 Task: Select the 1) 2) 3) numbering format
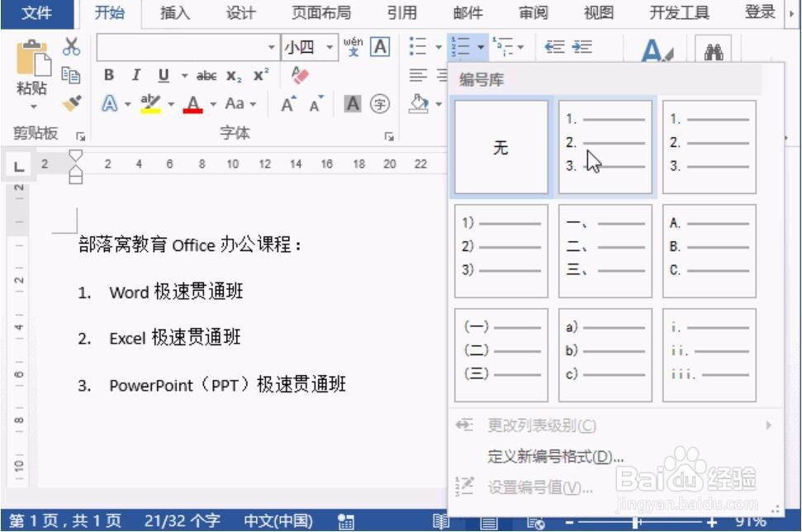coord(501,251)
